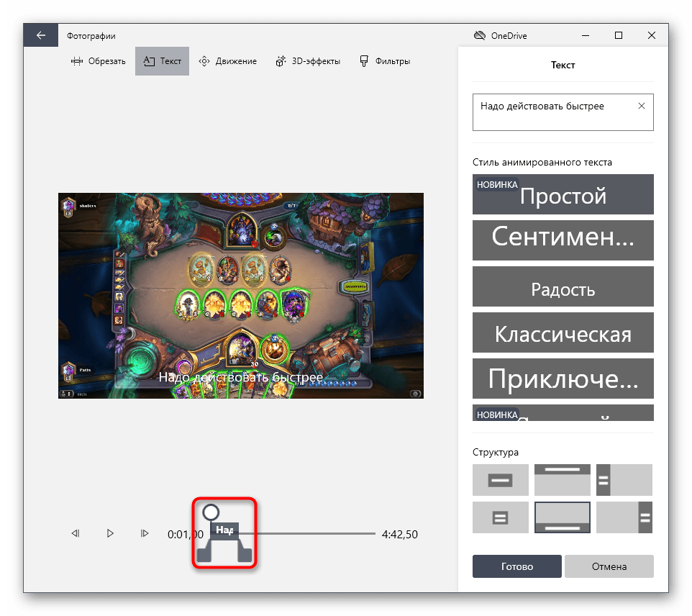Open the Фильтры filters tool
This screenshot has width=692, height=616.
(385, 61)
